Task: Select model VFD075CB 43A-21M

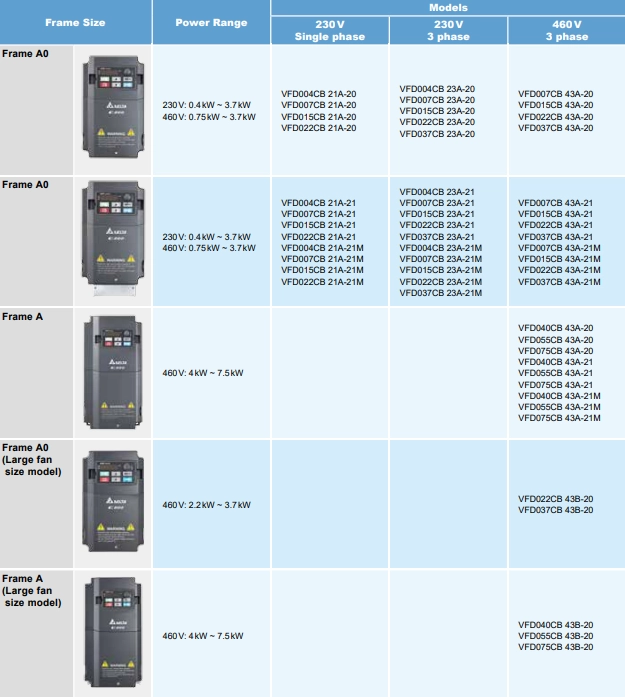Action: coord(559,418)
